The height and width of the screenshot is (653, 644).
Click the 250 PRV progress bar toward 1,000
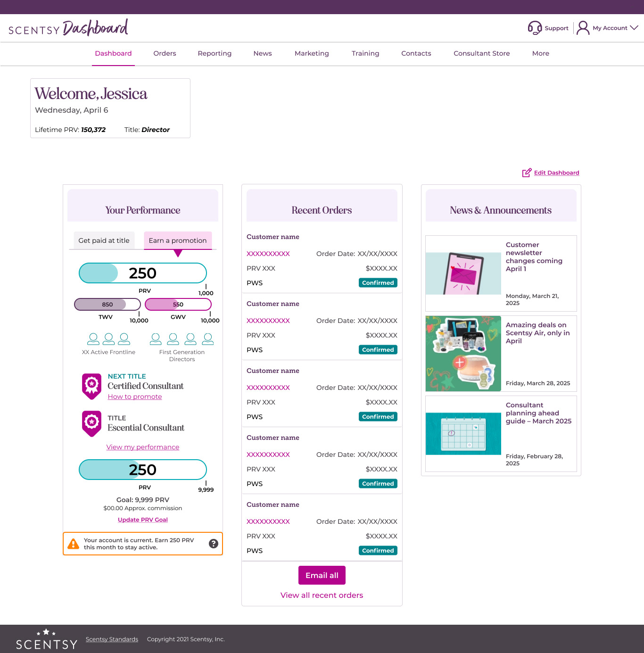click(143, 273)
